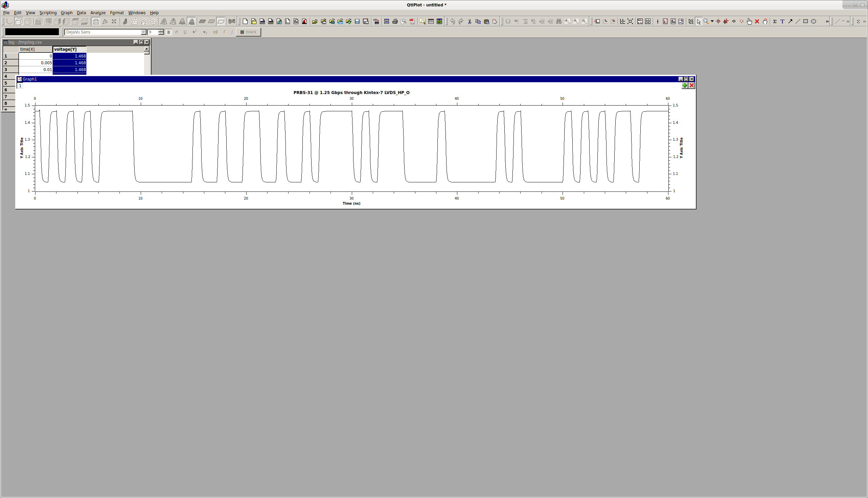Toggle subscript formatting
Screen dimensions: 868x498
[x=205, y=32]
